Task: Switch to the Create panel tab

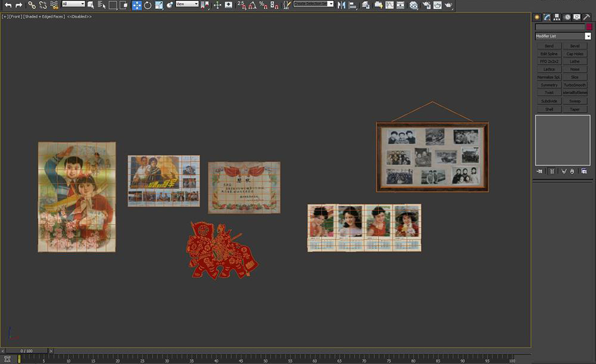Action: click(537, 17)
